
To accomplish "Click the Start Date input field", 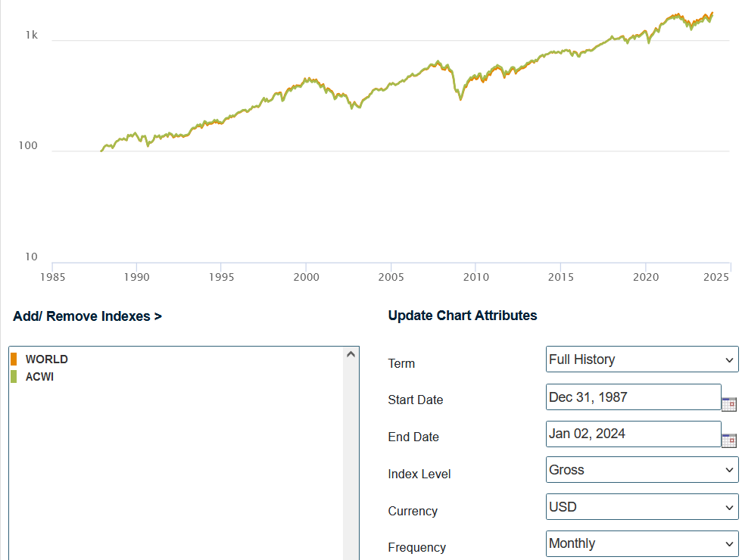I will click(x=632, y=397).
